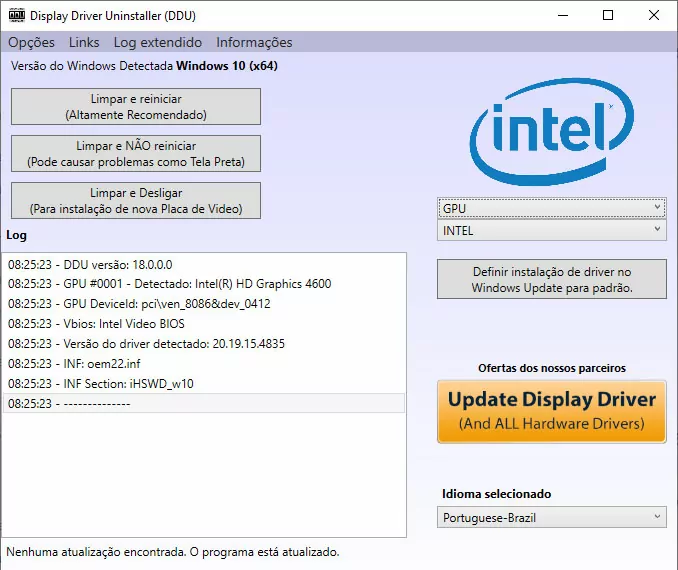This screenshot has width=678, height=570.
Task: Click 'Versão do Windows Detectada Windows 10 (x64)' text
Action: coord(144,66)
